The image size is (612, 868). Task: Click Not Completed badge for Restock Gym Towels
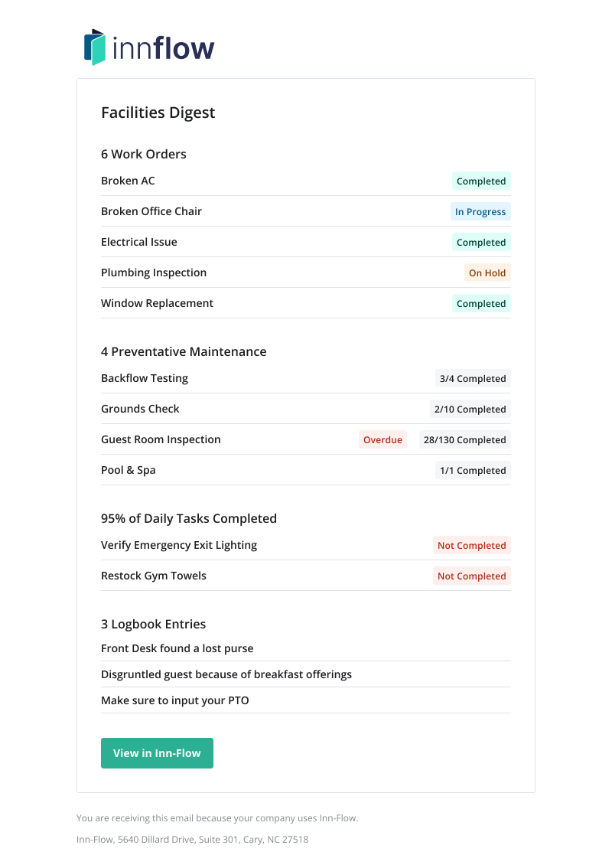click(x=471, y=576)
